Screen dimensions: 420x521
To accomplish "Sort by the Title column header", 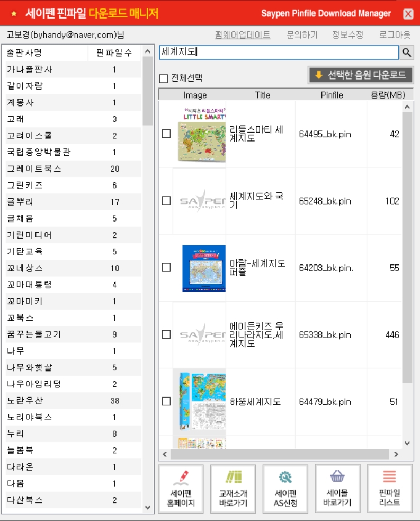I will [262, 95].
